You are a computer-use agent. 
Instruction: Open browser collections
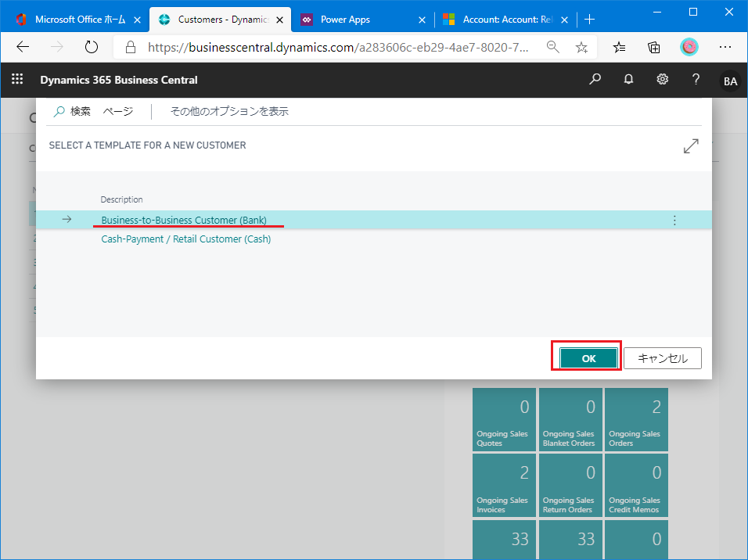pyautogui.click(x=653, y=47)
